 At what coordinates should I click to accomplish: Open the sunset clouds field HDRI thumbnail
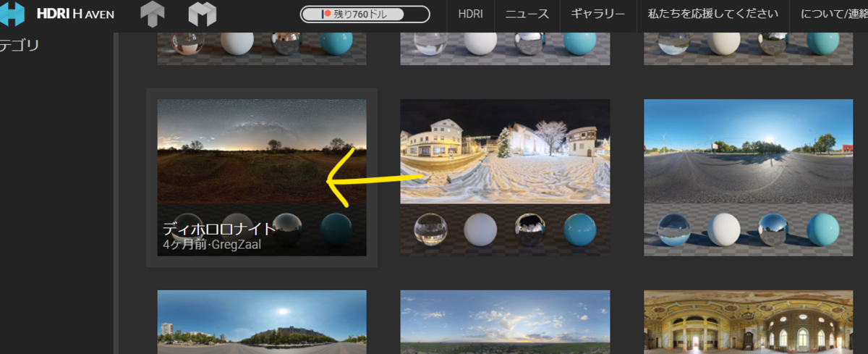click(505, 322)
